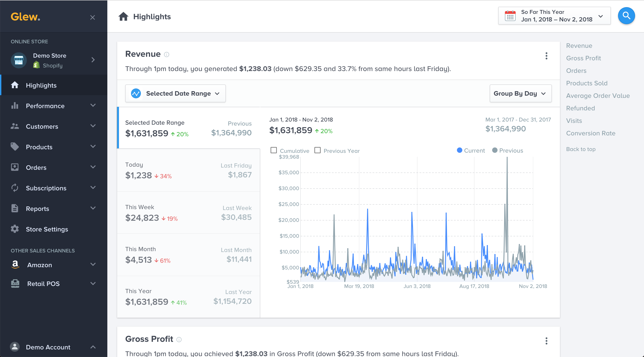Open the So Far This Year date picker
The width and height of the screenshot is (644, 357).
pyautogui.click(x=554, y=16)
